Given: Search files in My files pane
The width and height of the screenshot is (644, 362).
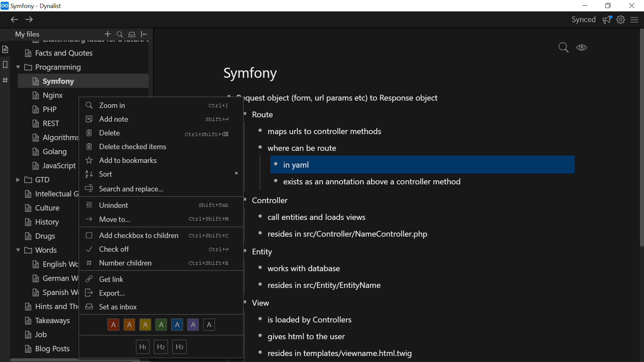Looking at the screenshot, I should (120, 34).
